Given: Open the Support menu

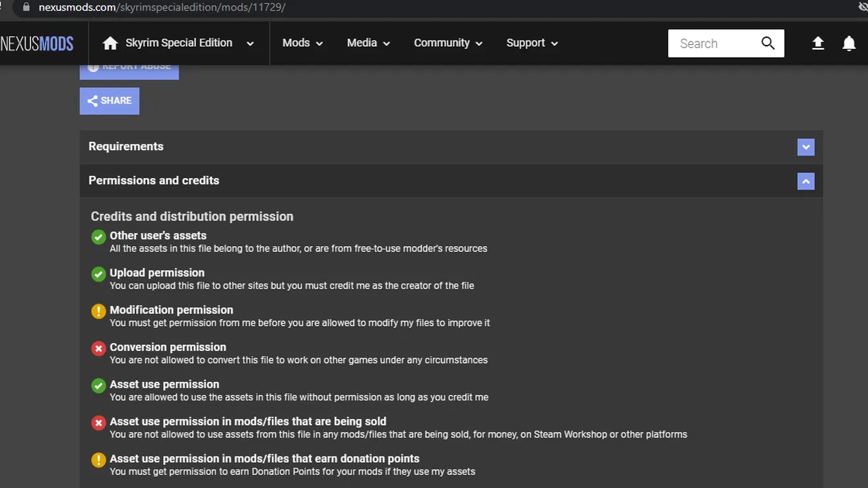Looking at the screenshot, I should coord(532,43).
